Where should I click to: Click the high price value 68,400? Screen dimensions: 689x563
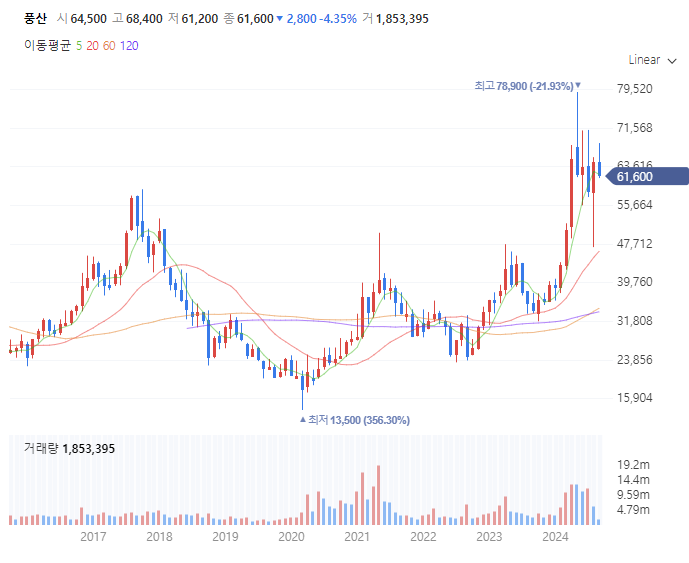tap(144, 19)
